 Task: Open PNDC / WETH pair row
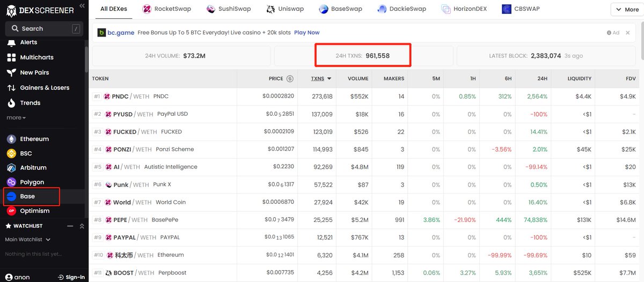[x=364, y=97]
